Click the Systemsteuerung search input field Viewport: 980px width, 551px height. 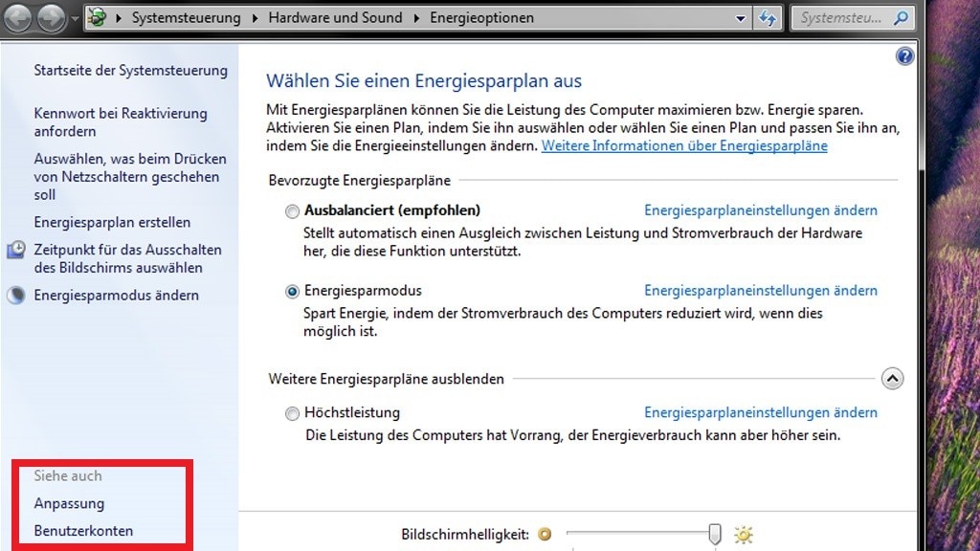pos(842,18)
